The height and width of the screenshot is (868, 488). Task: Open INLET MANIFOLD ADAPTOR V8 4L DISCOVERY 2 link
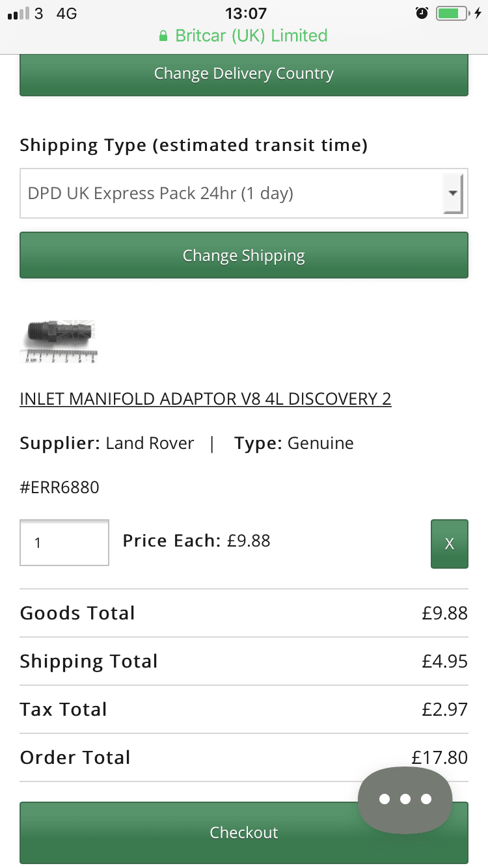click(206, 398)
